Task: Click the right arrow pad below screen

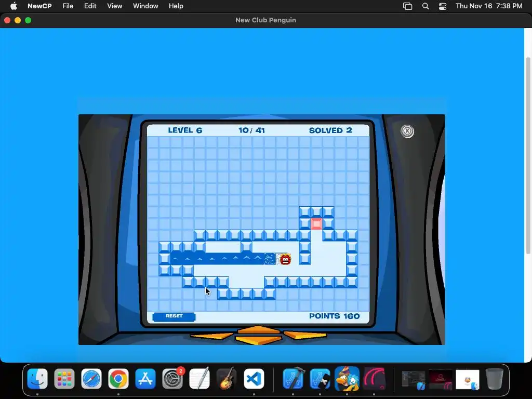Action: [x=305, y=335]
